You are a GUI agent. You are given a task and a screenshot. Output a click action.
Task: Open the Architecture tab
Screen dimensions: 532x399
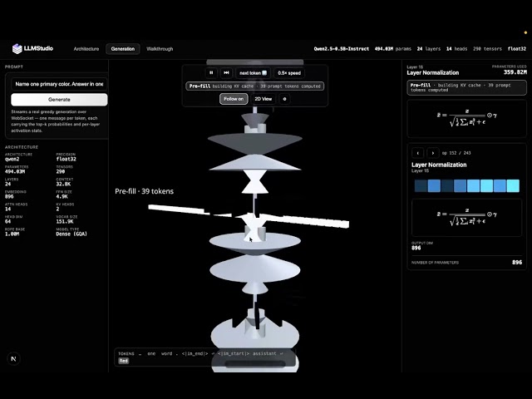click(86, 49)
